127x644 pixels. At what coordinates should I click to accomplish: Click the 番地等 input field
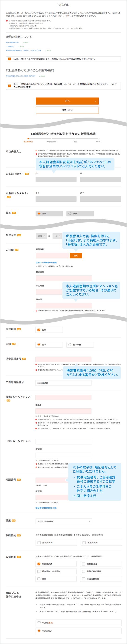coord(64,305)
